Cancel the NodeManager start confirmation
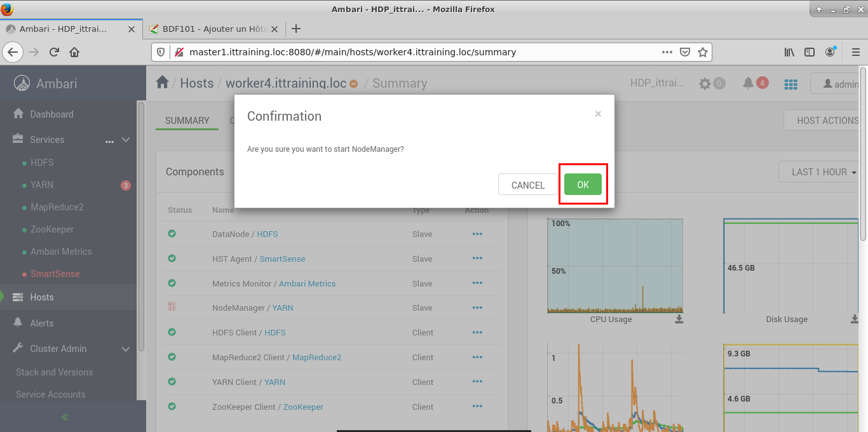Screen dimensions: 868x432 [x=527, y=185]
